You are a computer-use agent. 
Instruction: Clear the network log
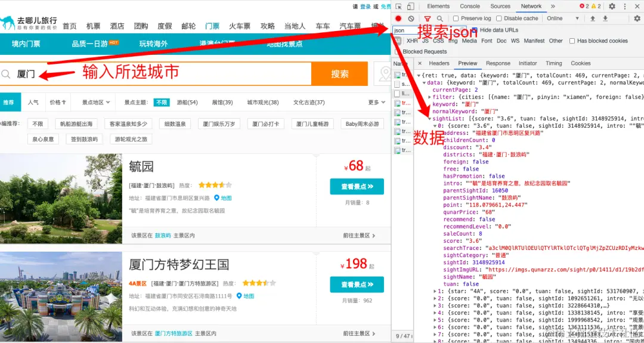pos(411,18)
